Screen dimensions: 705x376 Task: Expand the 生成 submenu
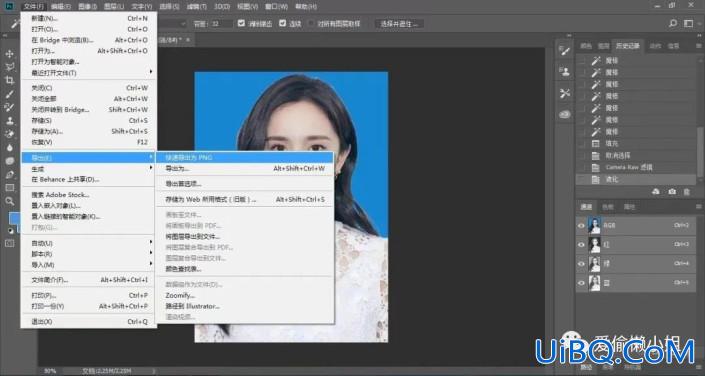[x=89, y=169]
